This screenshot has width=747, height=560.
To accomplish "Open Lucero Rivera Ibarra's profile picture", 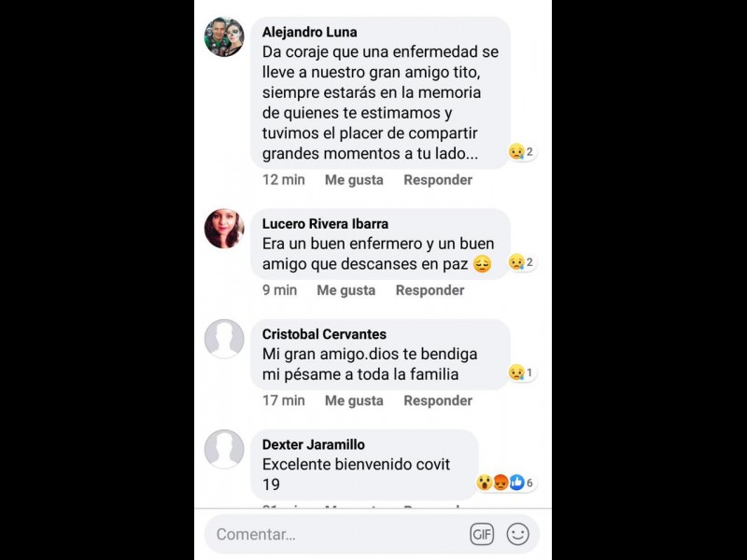I will tap(224, 229).
